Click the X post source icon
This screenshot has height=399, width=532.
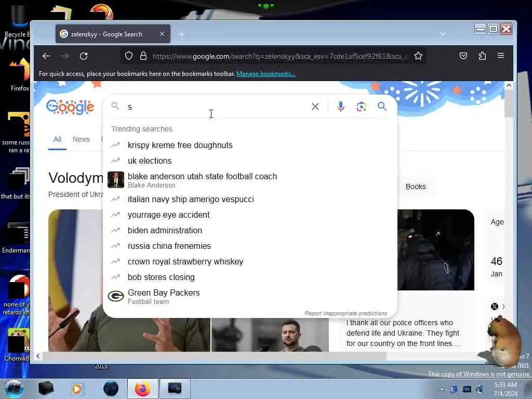(495, 307)
